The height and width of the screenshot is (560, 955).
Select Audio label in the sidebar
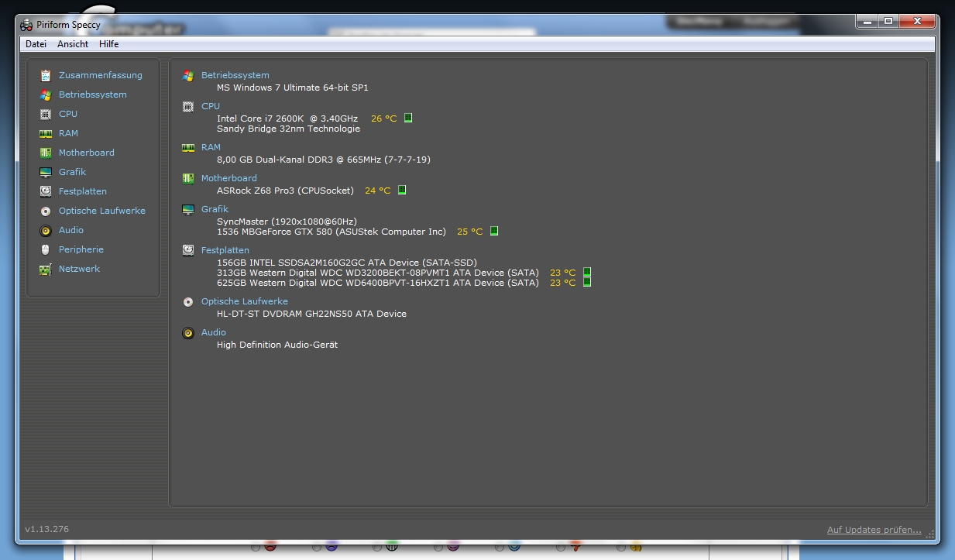coord(71,230)
